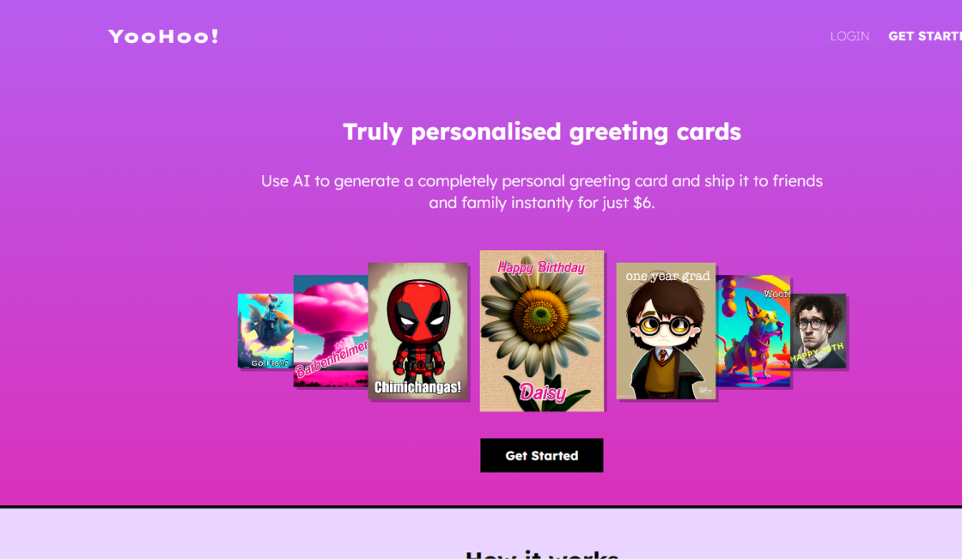Open the HAPPY 30TH portrait card

coord(818,331)
